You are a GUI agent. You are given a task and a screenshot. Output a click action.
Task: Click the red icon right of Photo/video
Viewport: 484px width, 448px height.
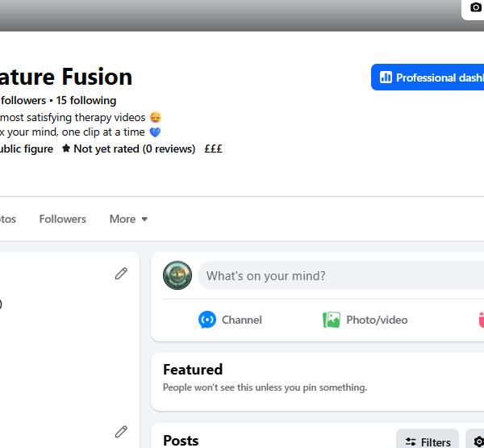click(482, 320)
